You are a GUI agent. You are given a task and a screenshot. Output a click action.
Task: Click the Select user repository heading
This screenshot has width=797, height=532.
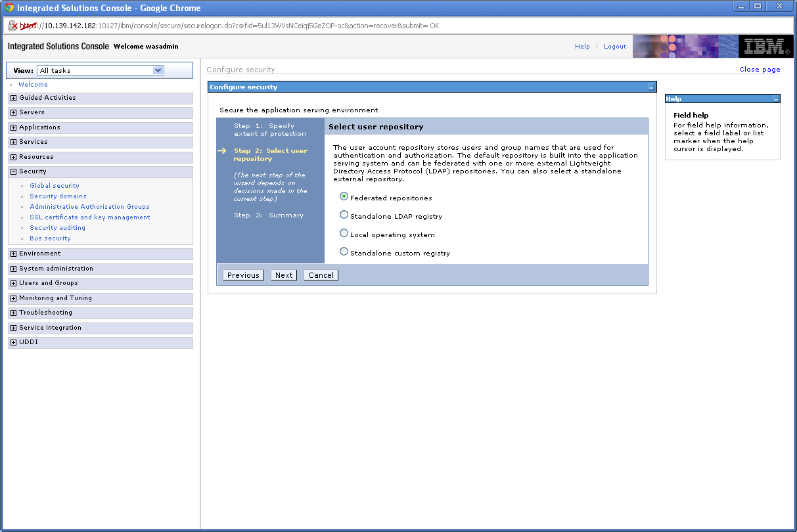click(376, 127)
